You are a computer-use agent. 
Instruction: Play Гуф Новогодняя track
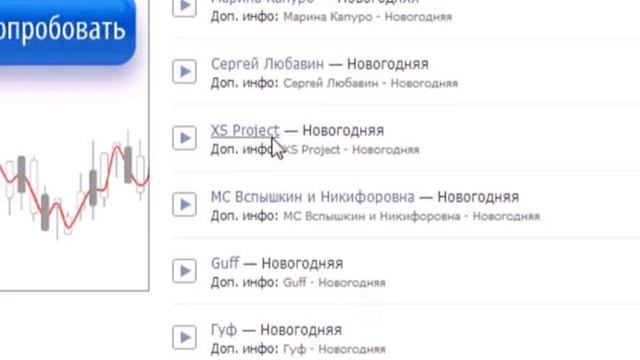click(x=184, y=337)
